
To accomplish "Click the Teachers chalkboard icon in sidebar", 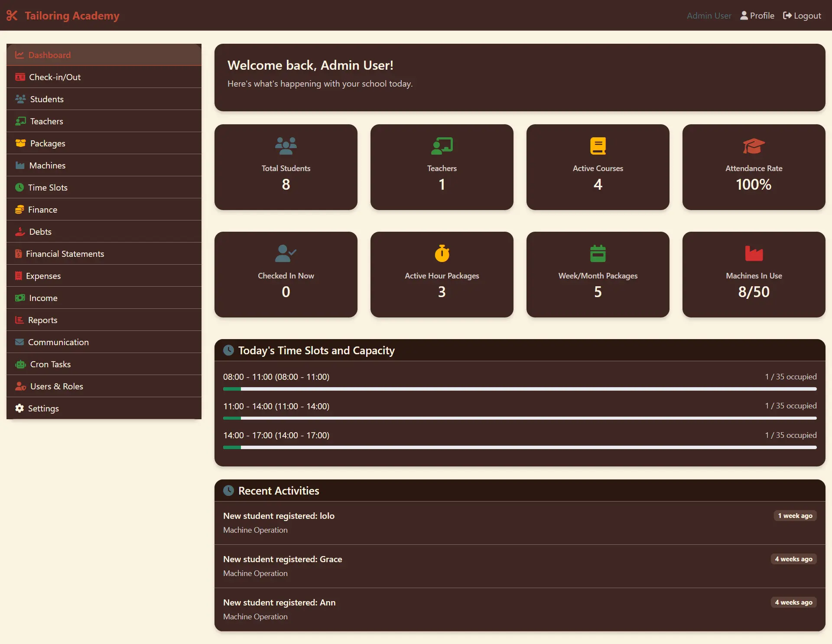I will pyautogui.click(x=20, y=121).
